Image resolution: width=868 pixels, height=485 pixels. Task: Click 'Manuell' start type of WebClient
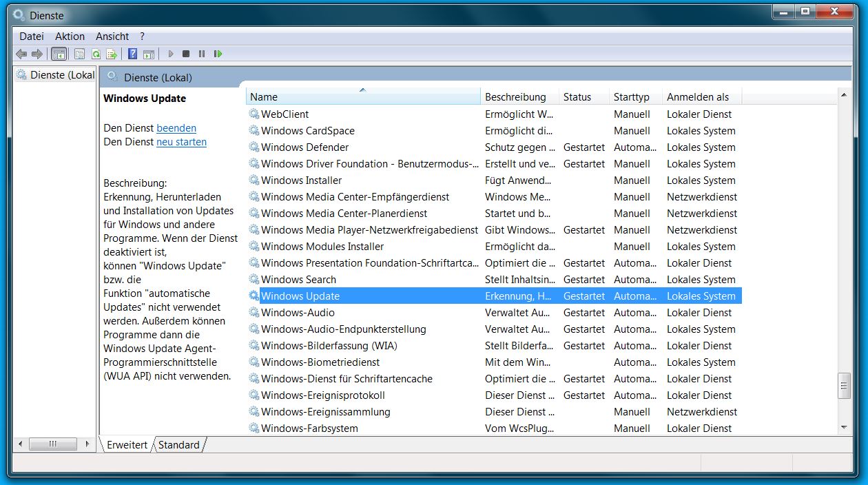tap(632, 114)
